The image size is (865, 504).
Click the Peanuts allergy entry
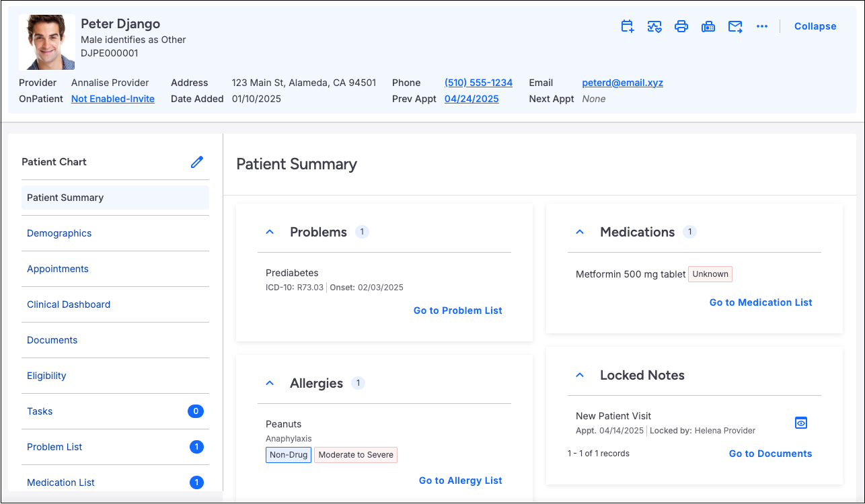click(284, 424)
